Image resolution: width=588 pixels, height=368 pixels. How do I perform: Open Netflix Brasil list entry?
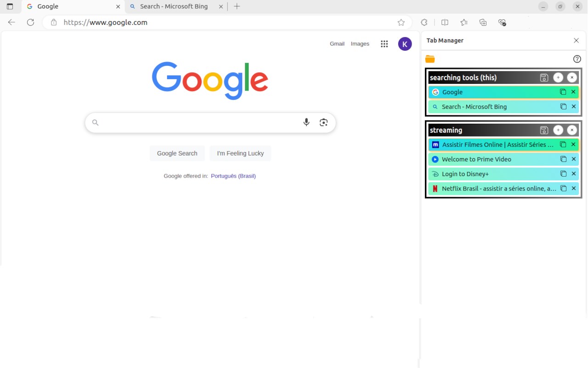tap(503, 189)
